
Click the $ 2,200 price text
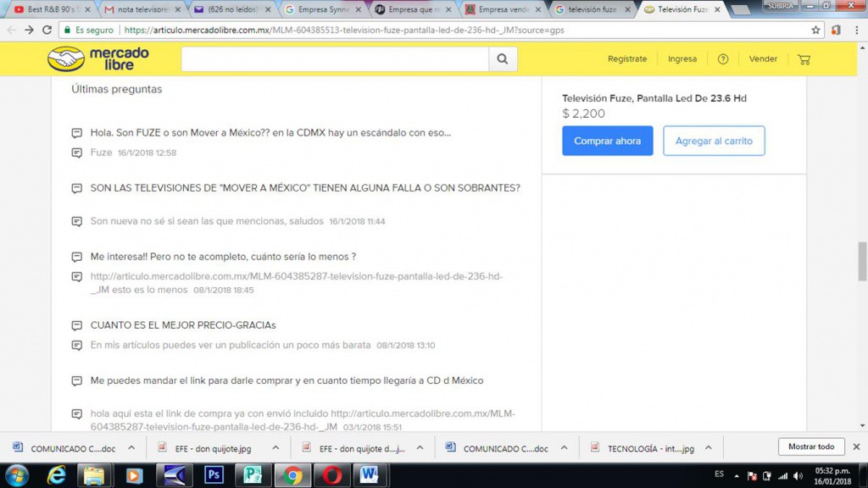[x=583, y=114]
